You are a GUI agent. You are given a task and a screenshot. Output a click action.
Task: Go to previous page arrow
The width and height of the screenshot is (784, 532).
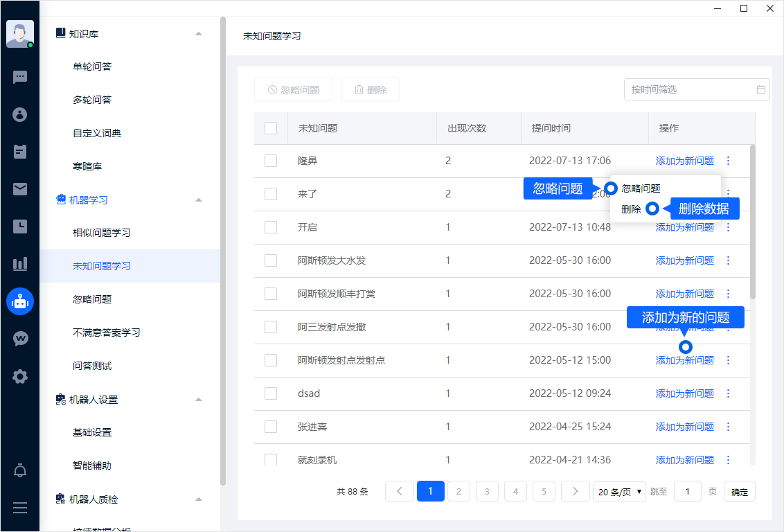pos(399,491)
